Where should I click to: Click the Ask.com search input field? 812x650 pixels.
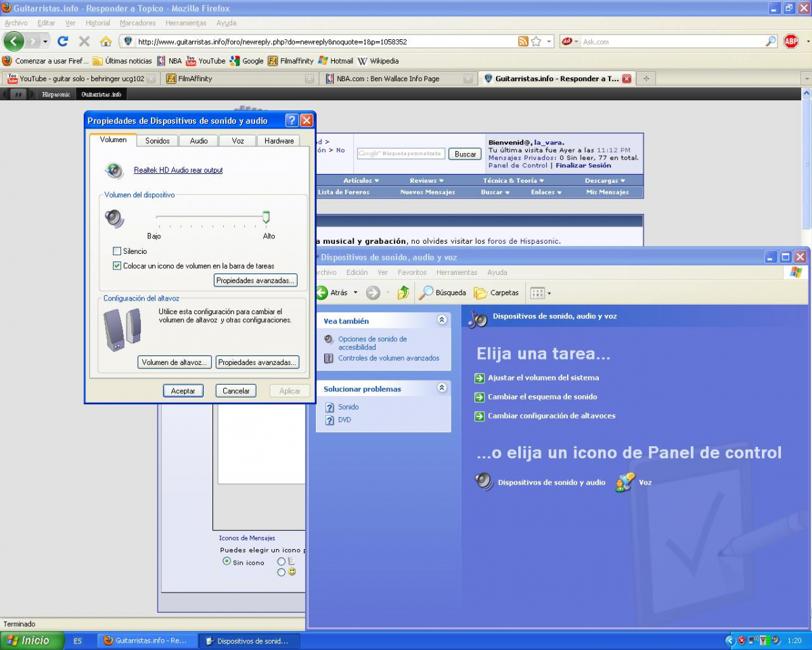pos(673,41)
